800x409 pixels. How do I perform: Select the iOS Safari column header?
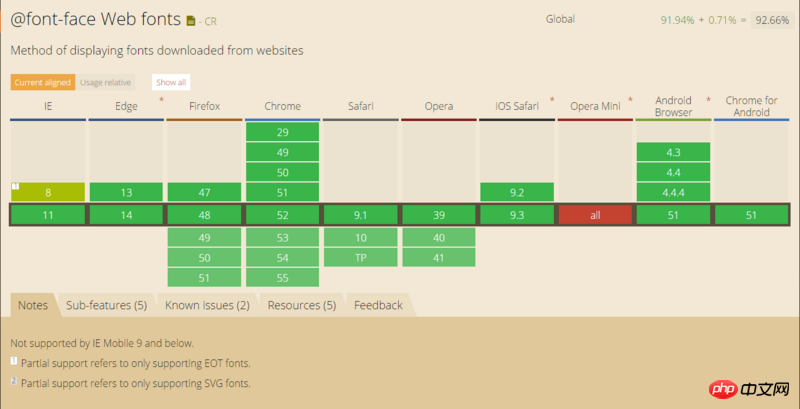(x=517, y=106)
